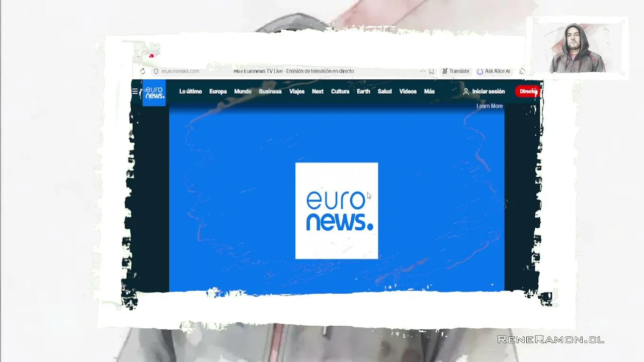Click the user profile icon beside Iniciar sesión

point(466,92)
